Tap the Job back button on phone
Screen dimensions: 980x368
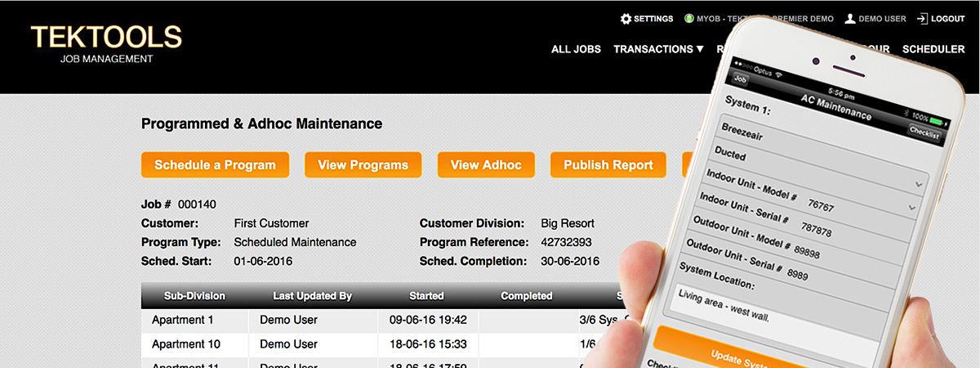pyautogui.click(x=741, y=79)
